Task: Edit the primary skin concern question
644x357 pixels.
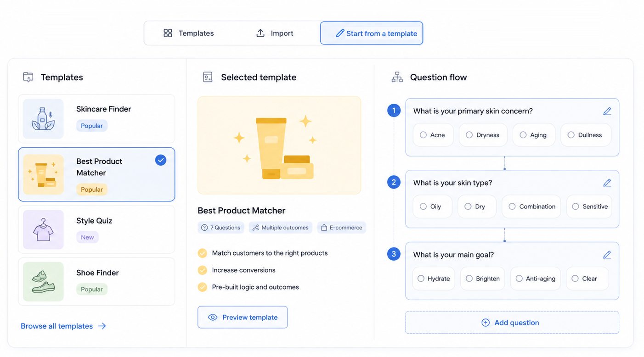Action: 607,111
